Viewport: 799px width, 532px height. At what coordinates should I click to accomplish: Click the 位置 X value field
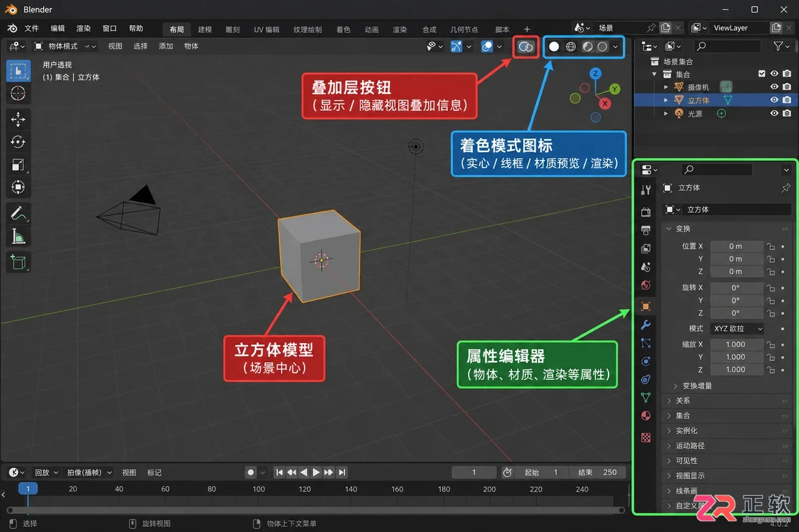coord(736,246)
